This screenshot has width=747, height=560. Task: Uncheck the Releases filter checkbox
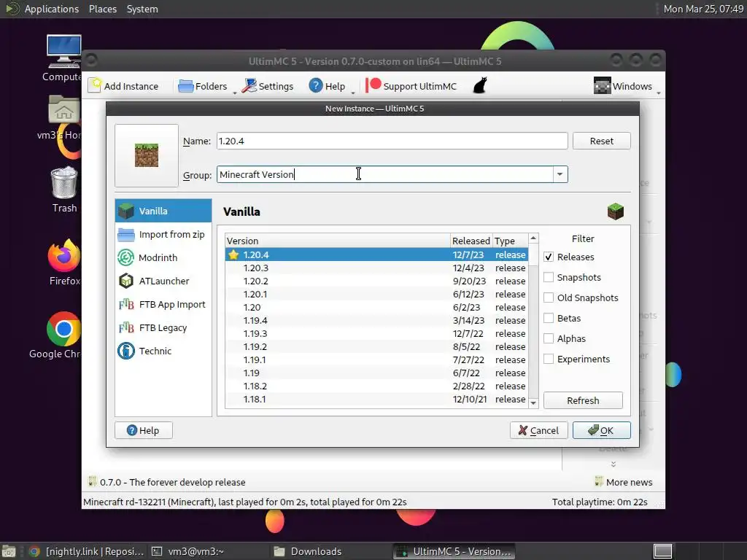point(549,257)
